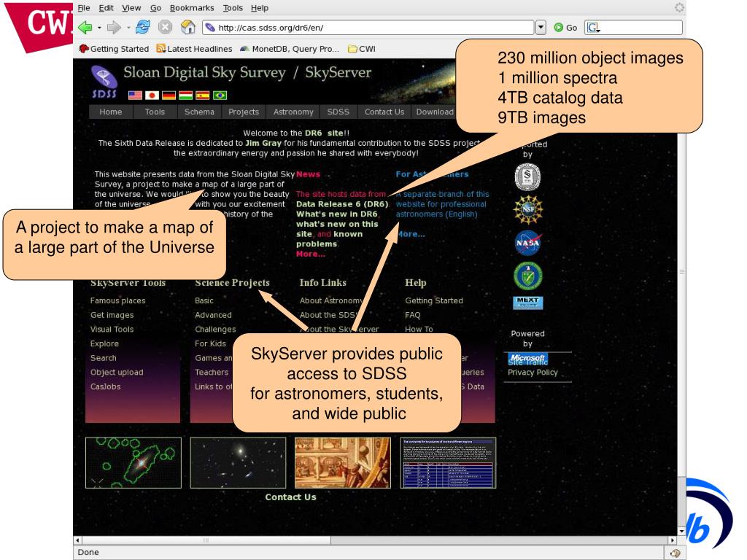Open the galaxy cluster photo thumbnail

tap(239, 463)
